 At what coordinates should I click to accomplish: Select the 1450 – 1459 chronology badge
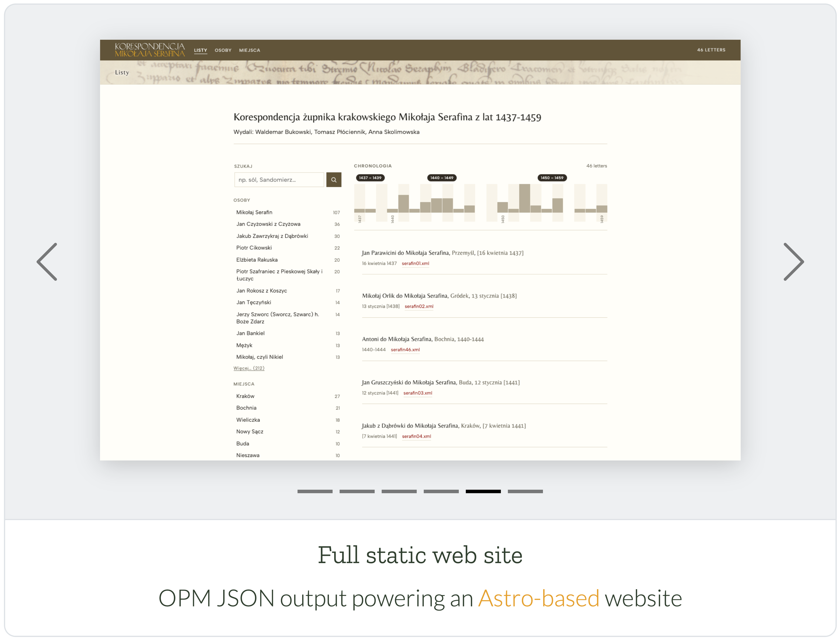click(x=552, y=178)
